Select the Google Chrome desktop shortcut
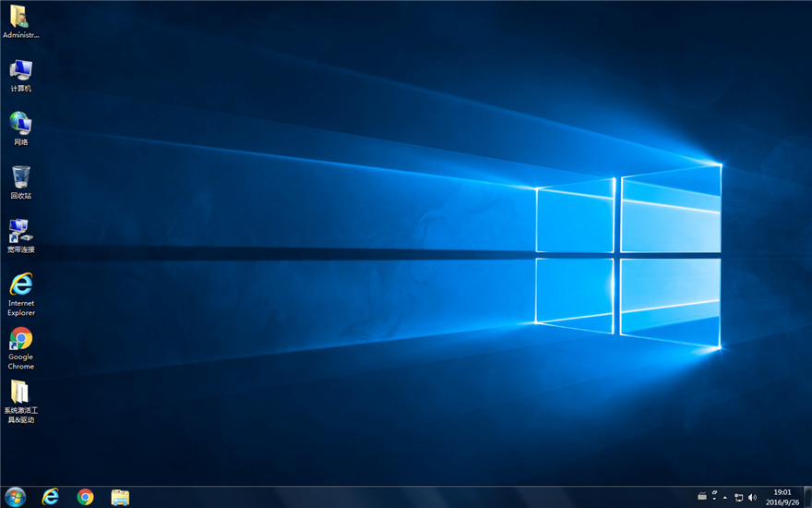Image resolution: width=812 pixels, height=508 pixels. click(x=20, y=348)
